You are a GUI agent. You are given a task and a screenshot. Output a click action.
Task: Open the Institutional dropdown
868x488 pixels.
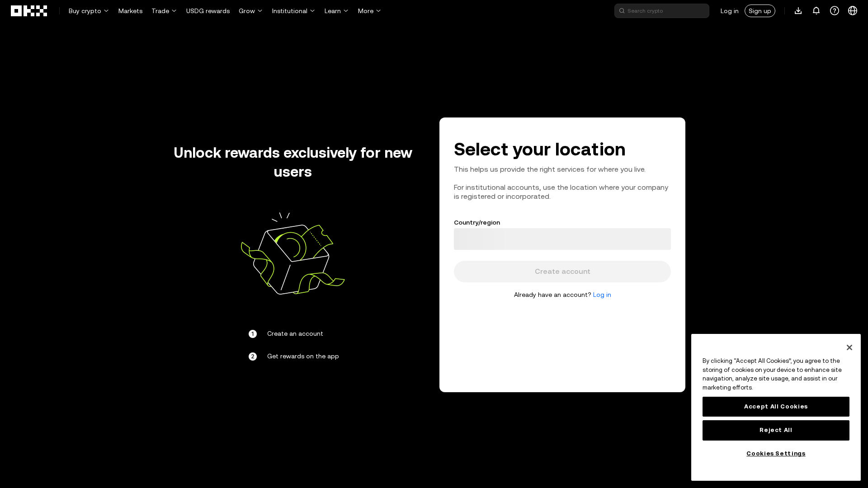click(x=293, y=10)
